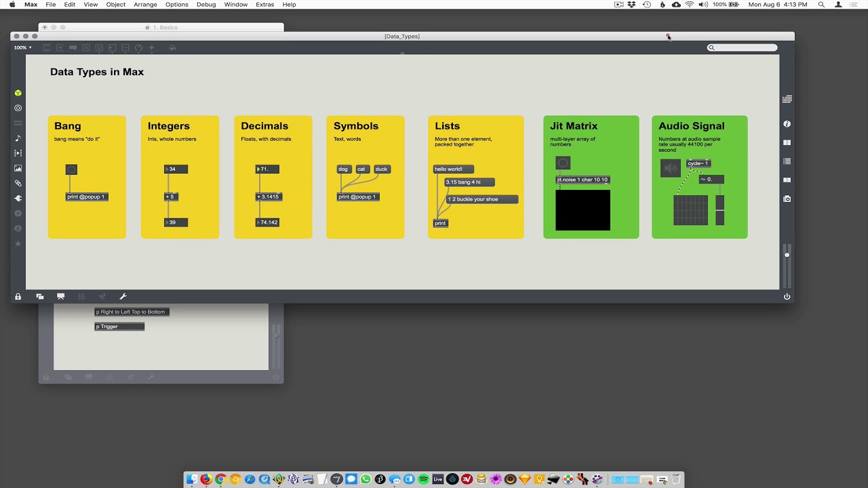868x488 pixels.
Task: Toggle presentation mode icon in bottom toolbar
Action: 60,296
